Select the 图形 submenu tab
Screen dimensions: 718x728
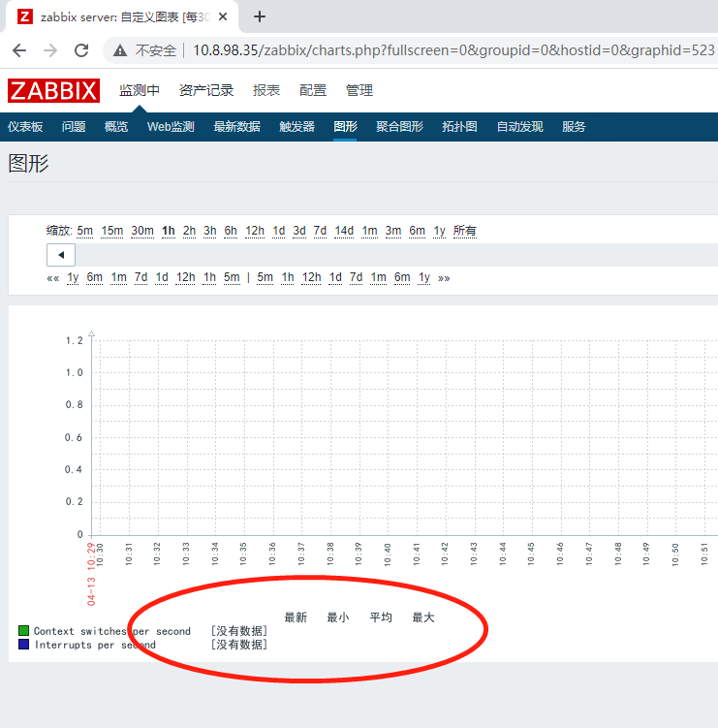click(x=345, y=127)
